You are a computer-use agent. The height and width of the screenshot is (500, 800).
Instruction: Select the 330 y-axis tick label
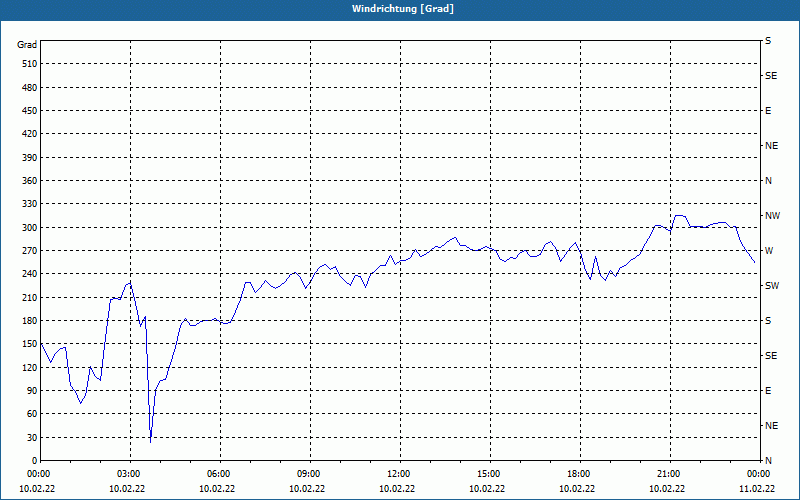pyautogui.click(x=29, y=204)
